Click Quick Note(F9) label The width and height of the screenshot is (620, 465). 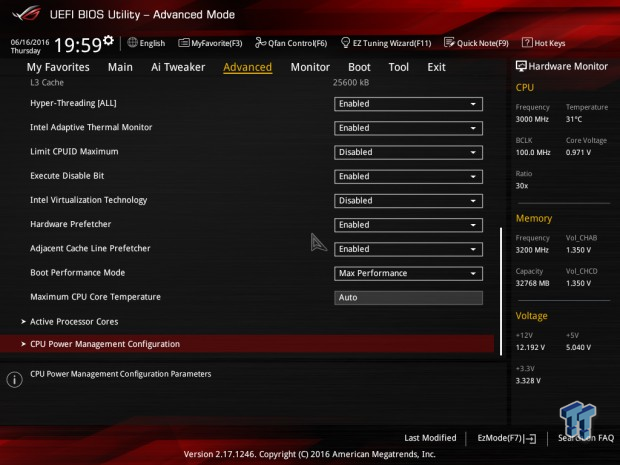coord(483,43)
